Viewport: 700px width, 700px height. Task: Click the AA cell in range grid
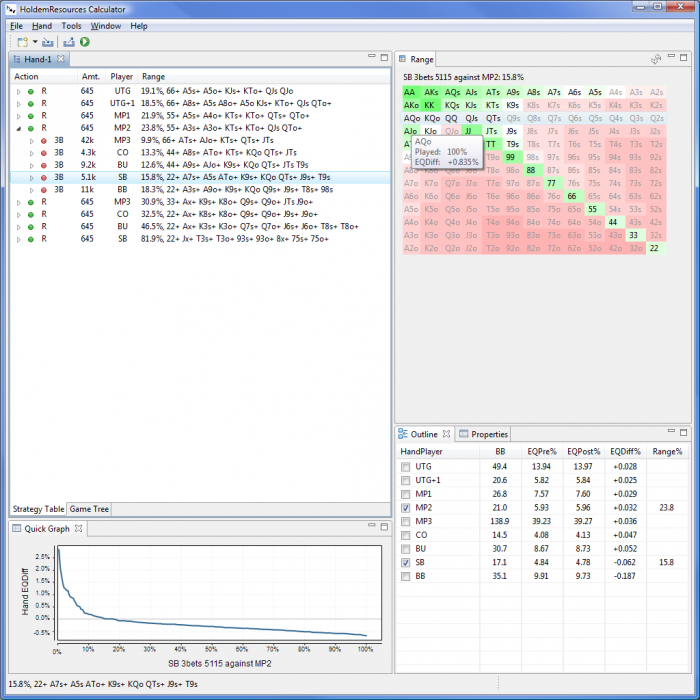pyautogui.click(x=409, y=92)
